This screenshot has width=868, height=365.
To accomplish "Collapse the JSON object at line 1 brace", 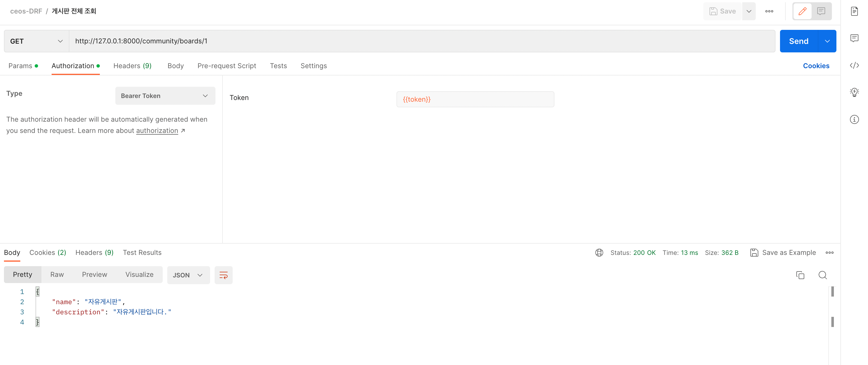I will coord(38,292).
